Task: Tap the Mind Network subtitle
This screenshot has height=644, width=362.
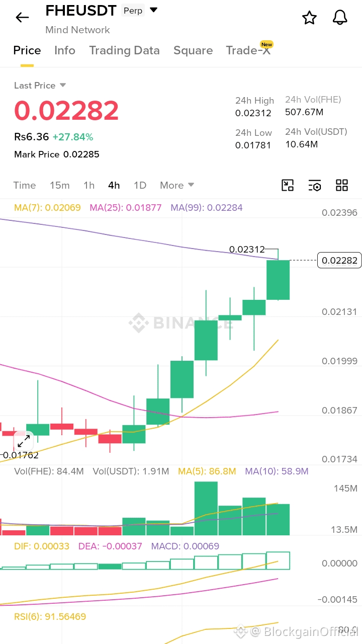Action: pyautogui.click(x=77, y=30)
